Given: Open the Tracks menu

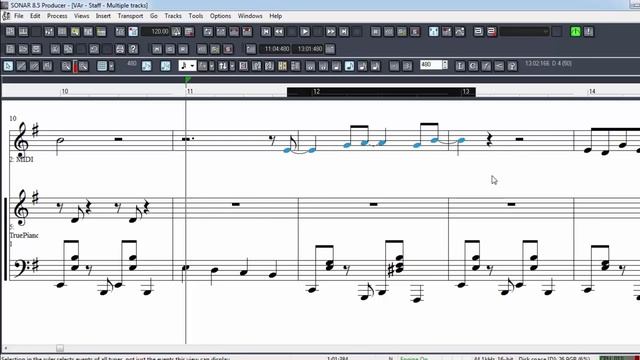Looking at the screenshot, I should [173, 16].
